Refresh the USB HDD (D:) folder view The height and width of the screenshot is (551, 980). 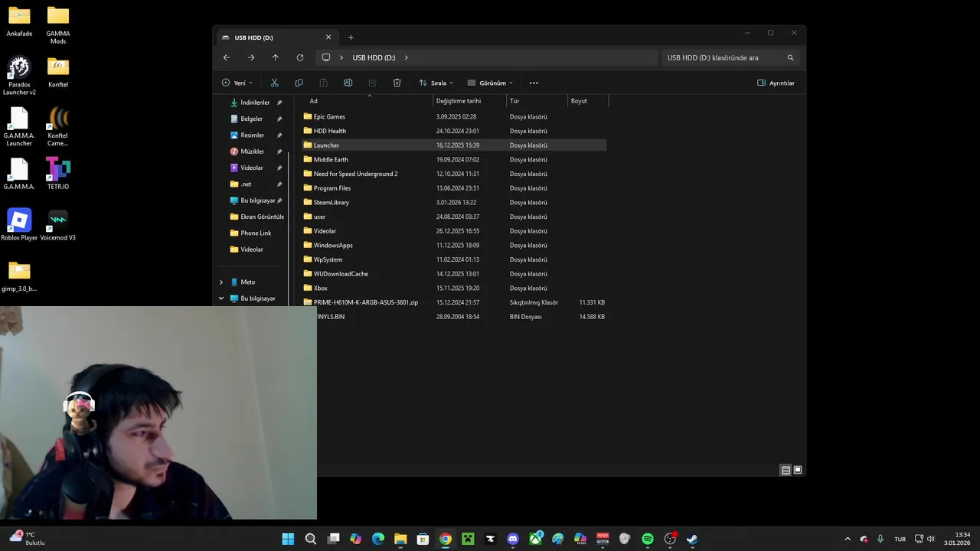pos(300,57)
